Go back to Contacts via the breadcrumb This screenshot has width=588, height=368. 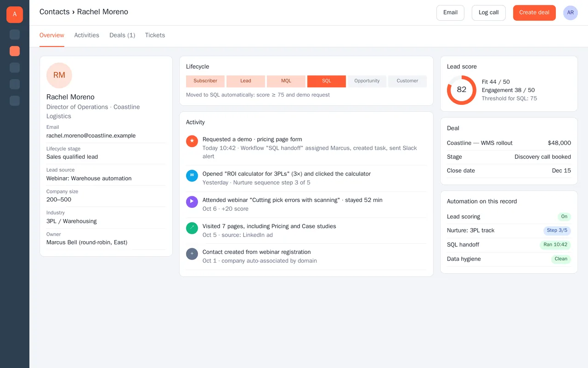point(55,12)
